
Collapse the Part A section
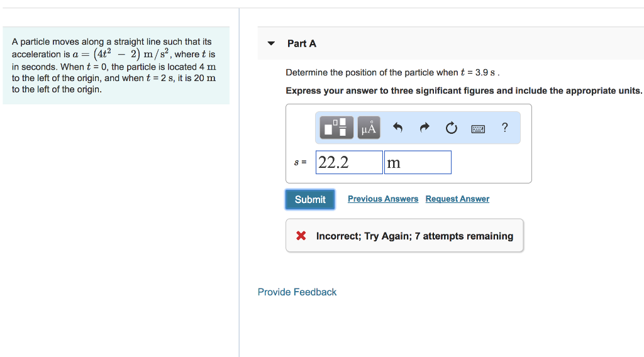point(271,44)
